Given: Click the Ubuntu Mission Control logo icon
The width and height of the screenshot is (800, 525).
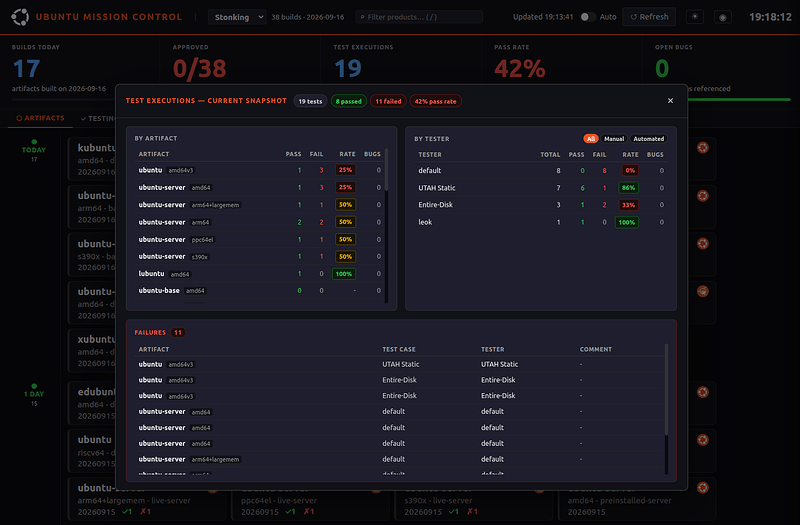Looking at the screenshot, I should tap(20, 17).
